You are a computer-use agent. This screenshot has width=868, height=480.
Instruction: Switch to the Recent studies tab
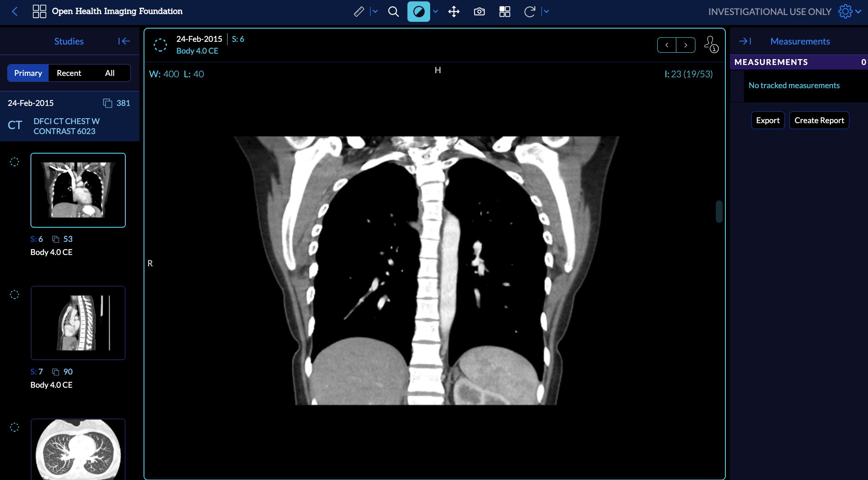[68, 73]
